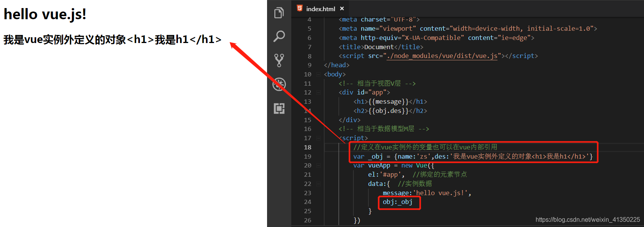Close the index.html tab
644x227 pixels.
pos(342,8)
